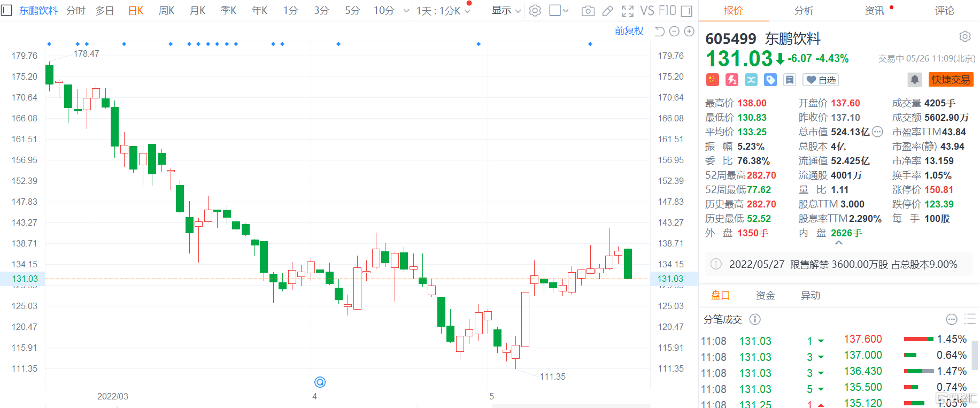Click first blue event dot above chart
This screenshot has height=408, width=980.
tap(49, 44)
